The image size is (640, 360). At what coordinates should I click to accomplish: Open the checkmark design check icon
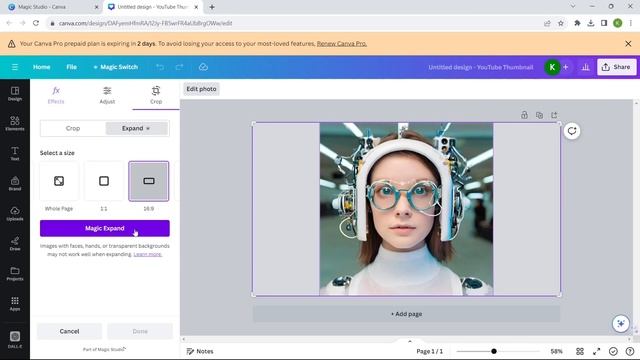(613, 351)
